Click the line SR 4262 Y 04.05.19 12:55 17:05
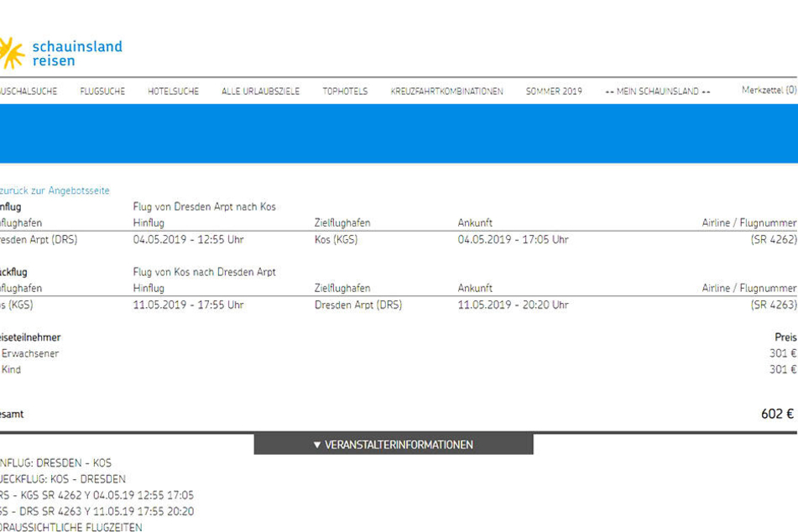 (96, 495)
